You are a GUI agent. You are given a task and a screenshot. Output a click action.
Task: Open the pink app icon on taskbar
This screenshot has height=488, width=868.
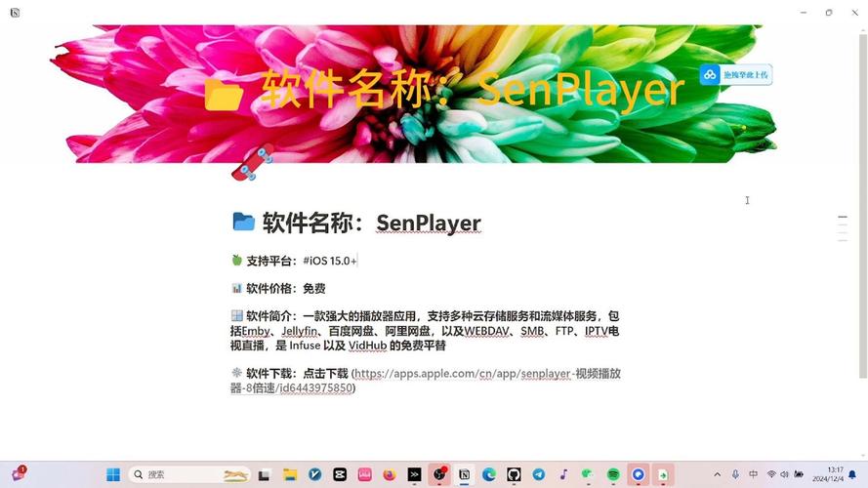pos(365,474)
